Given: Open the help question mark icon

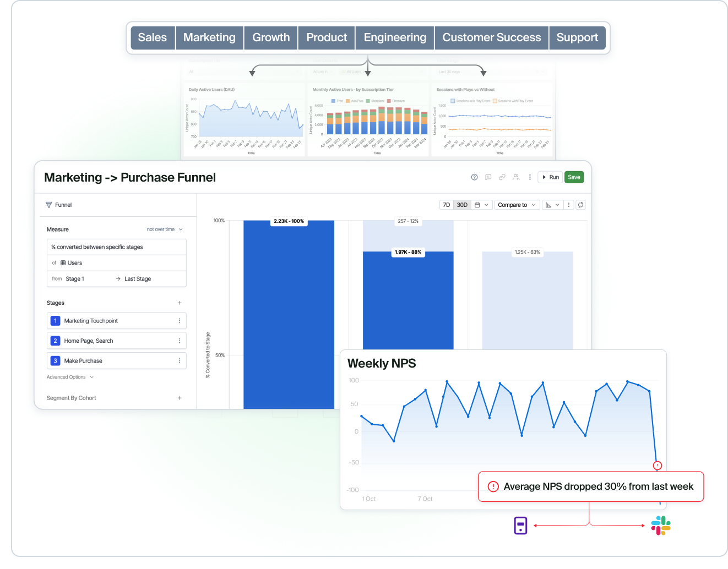Looking at the screenshot, I should tap(474, 177).
